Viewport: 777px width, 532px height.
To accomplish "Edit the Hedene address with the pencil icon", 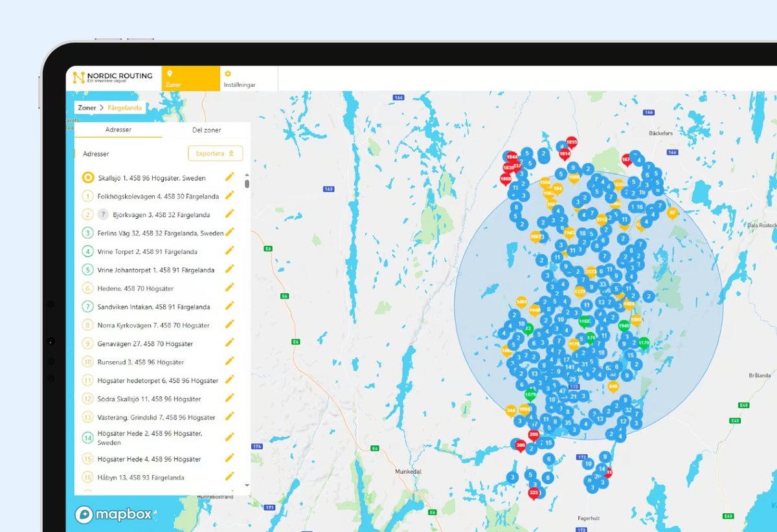I will pos(229,288).
